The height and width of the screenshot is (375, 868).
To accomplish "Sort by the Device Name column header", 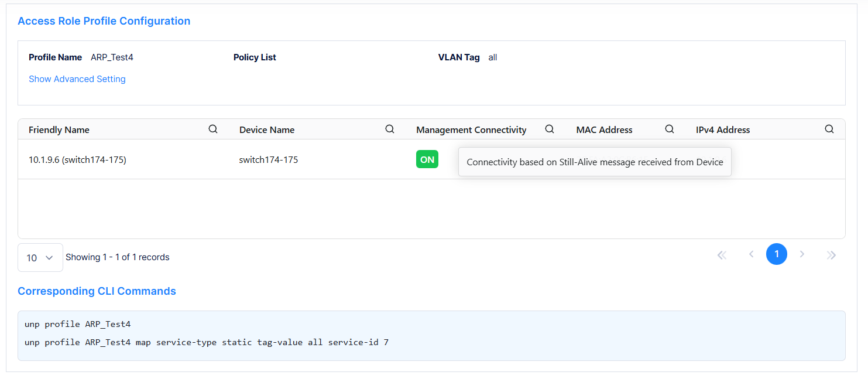I will [267, 129].
